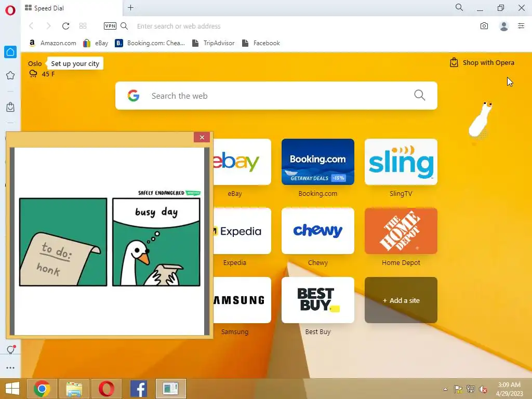This screenshot has width=532, height=399.
Task: Open network tray icon
Action: click(471, 389)
